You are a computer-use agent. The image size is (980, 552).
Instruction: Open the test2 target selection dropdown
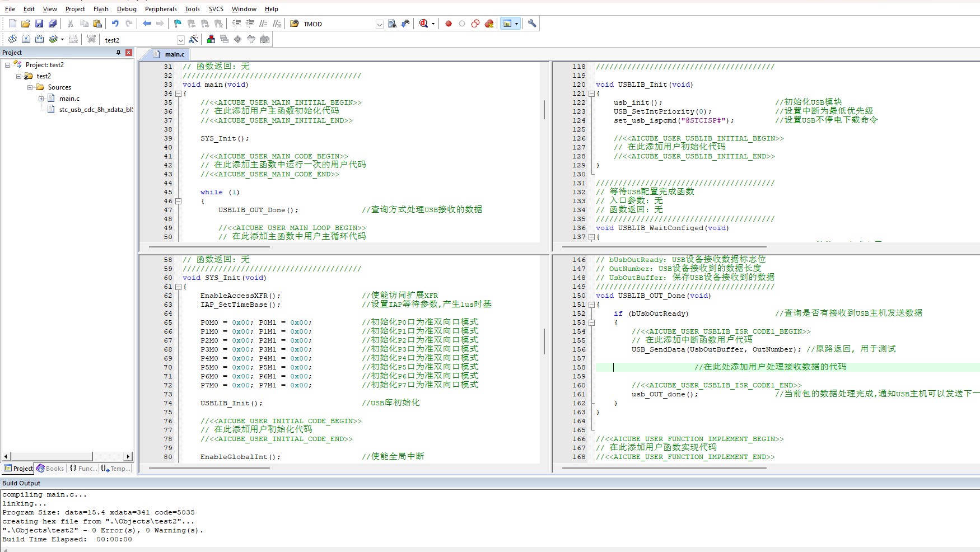click(180, 40)
